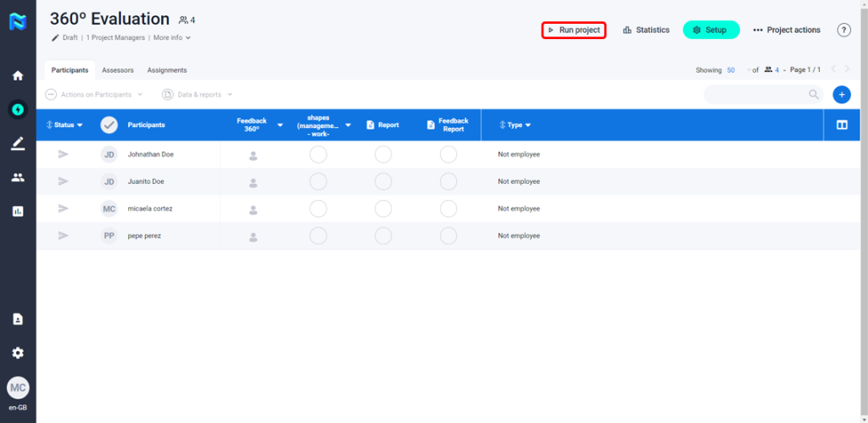Click into the participants search field
868x423 pixels.
coord(756,95)
